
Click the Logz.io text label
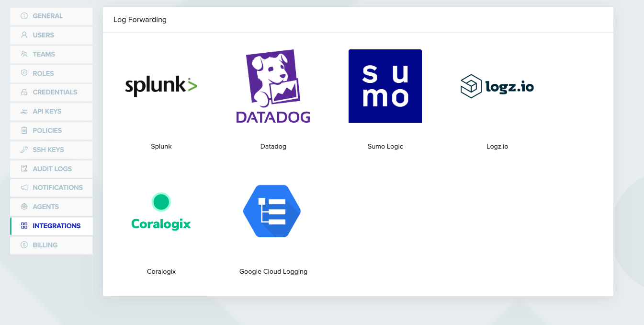497,147
